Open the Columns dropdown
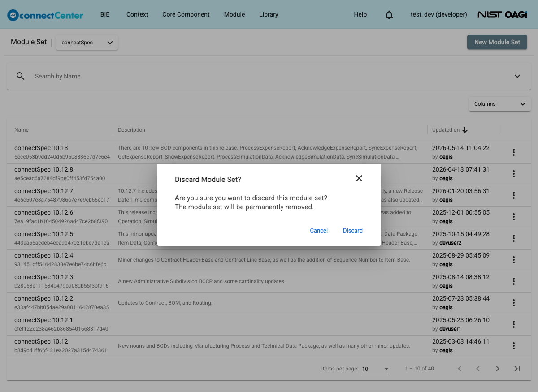The image size is (538, 392). (500, 104)
